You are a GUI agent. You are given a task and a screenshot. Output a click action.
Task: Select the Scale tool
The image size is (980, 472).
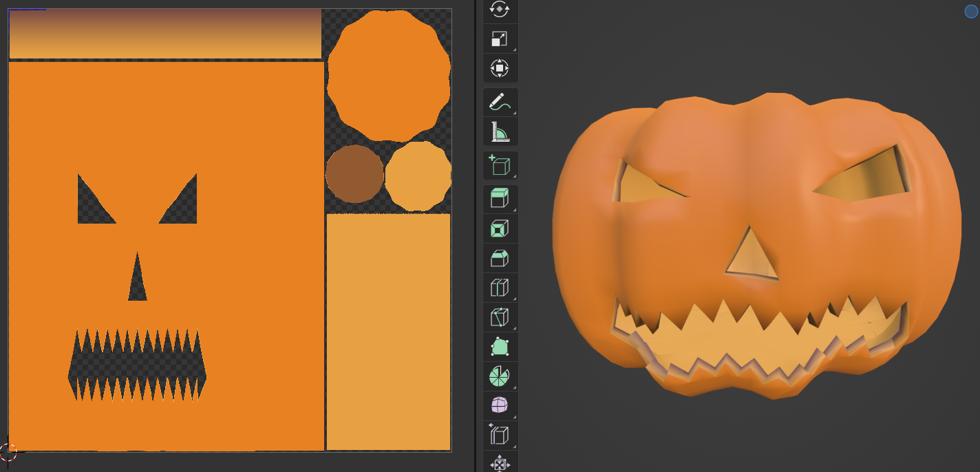tap(500, 39)
